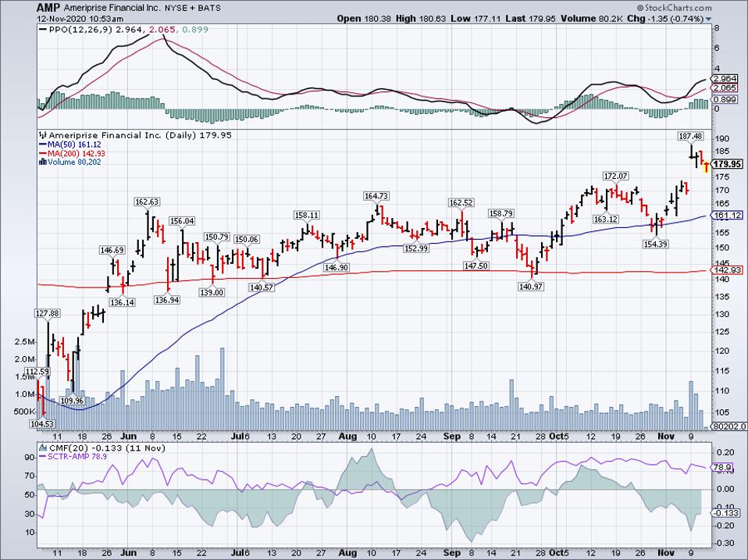
Task: Click the 154.39 low price label
Action: click(x=655, y=244)
